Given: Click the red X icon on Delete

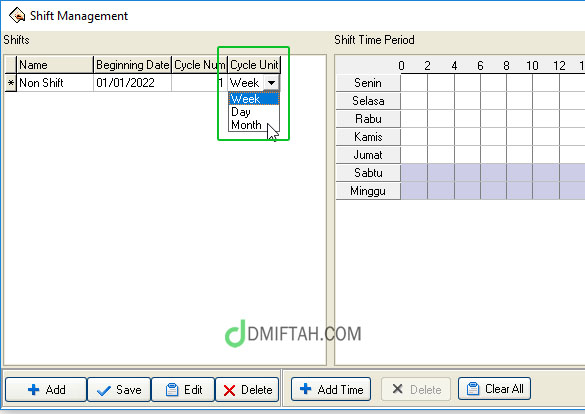Looking at the screenshot, I should (229, 390).
